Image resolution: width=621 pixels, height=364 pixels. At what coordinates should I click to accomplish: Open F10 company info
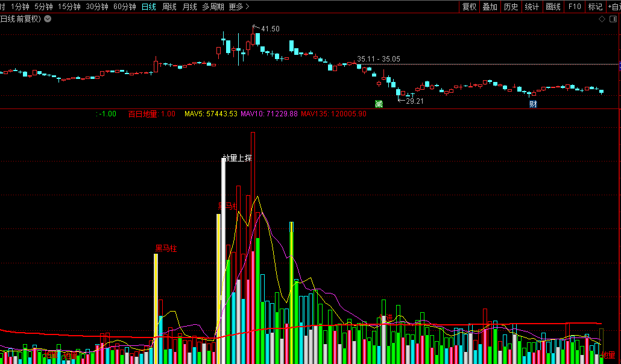click(575, 7)
